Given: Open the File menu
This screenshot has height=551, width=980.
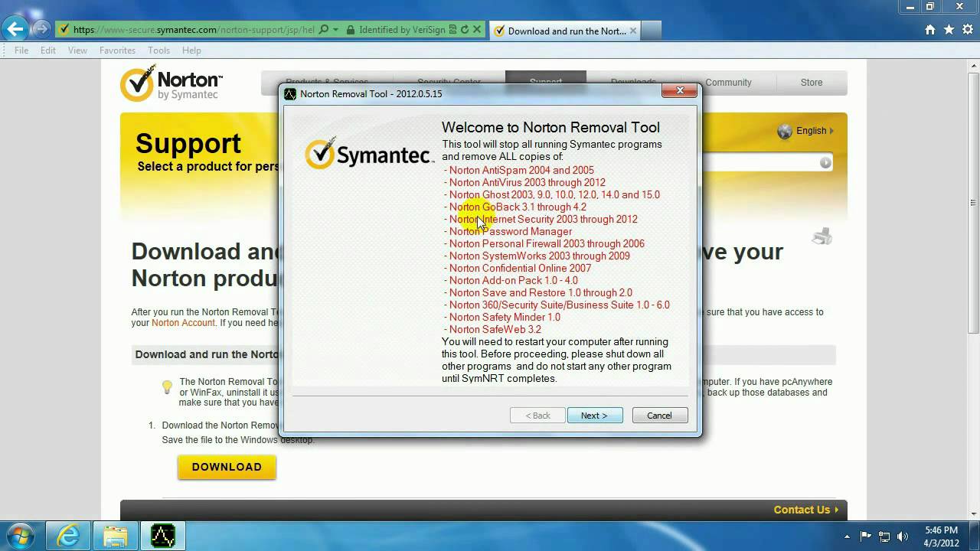Looking at the screenshot, I should pos(21,51).
